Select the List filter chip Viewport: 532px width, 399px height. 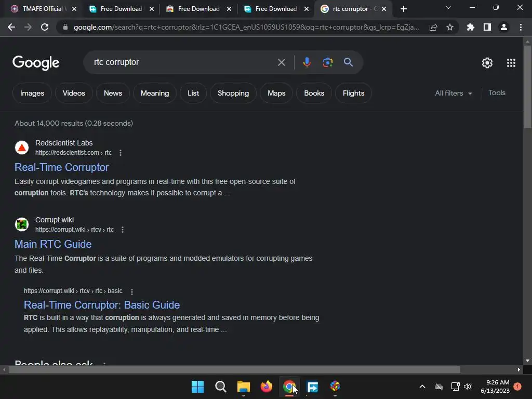(x=193, y=93)
